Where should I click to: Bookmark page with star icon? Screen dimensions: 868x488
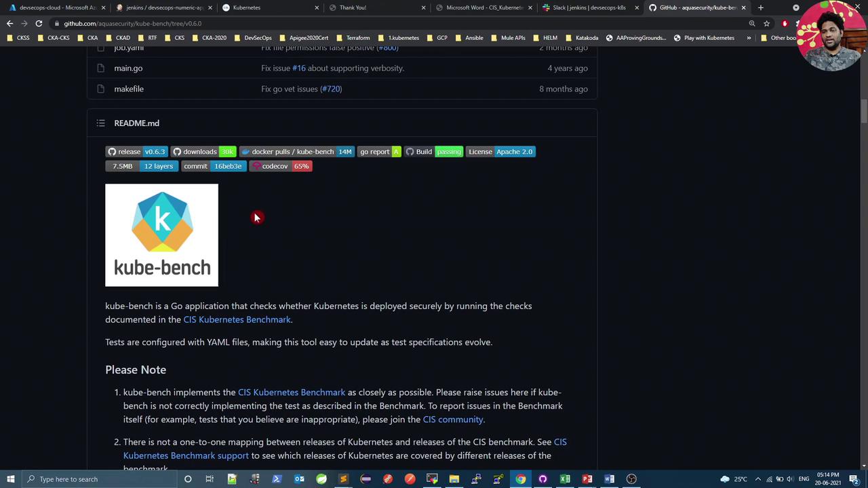pyautogui.click(x=766, y=23)
